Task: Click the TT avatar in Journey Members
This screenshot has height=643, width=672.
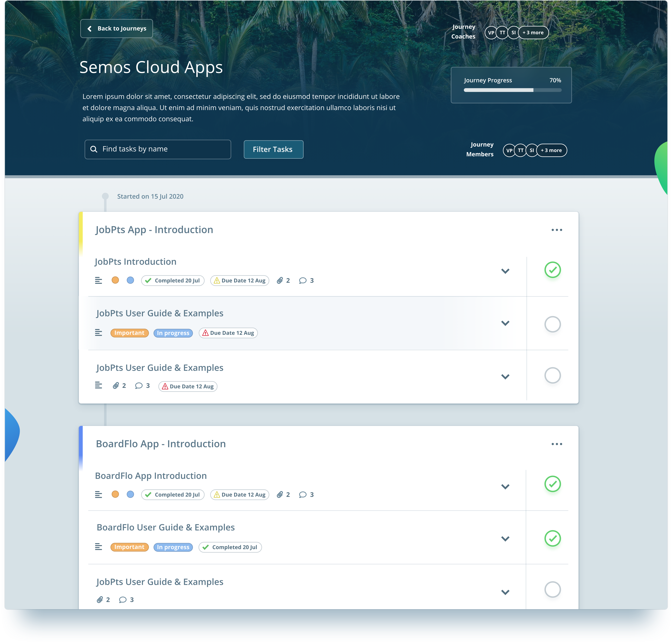Action: tap(520, 150)
